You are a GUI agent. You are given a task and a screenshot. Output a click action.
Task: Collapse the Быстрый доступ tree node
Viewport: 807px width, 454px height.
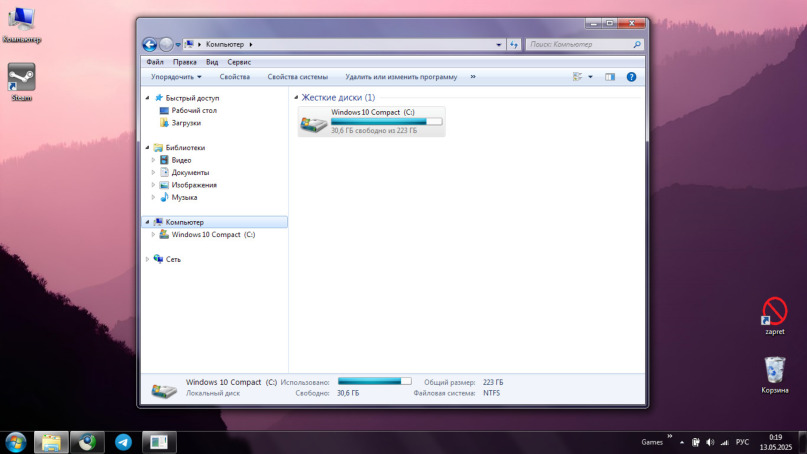148,98
